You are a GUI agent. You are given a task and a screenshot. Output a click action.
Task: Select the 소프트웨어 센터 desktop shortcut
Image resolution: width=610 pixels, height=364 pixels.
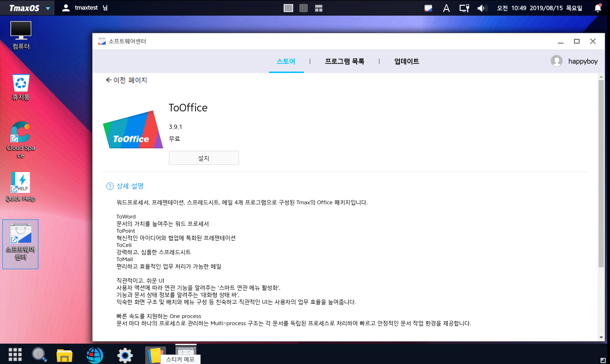pos(20,244)
